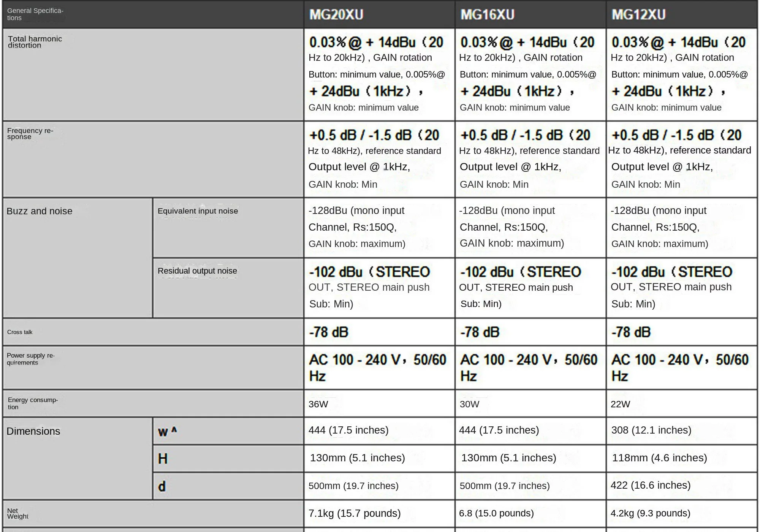Screen dimensions: 760x532
Task: Click the Energy consumption row label
Action: 33,403
